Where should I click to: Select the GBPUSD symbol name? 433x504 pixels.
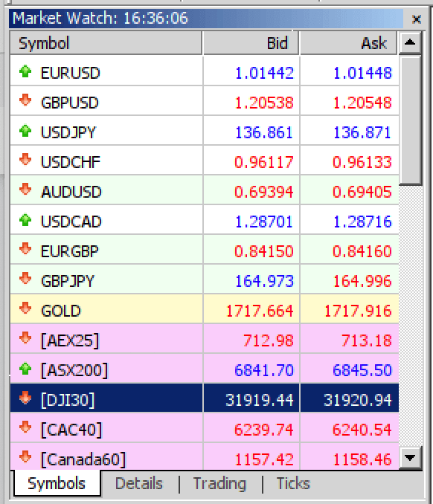point(69,103)
